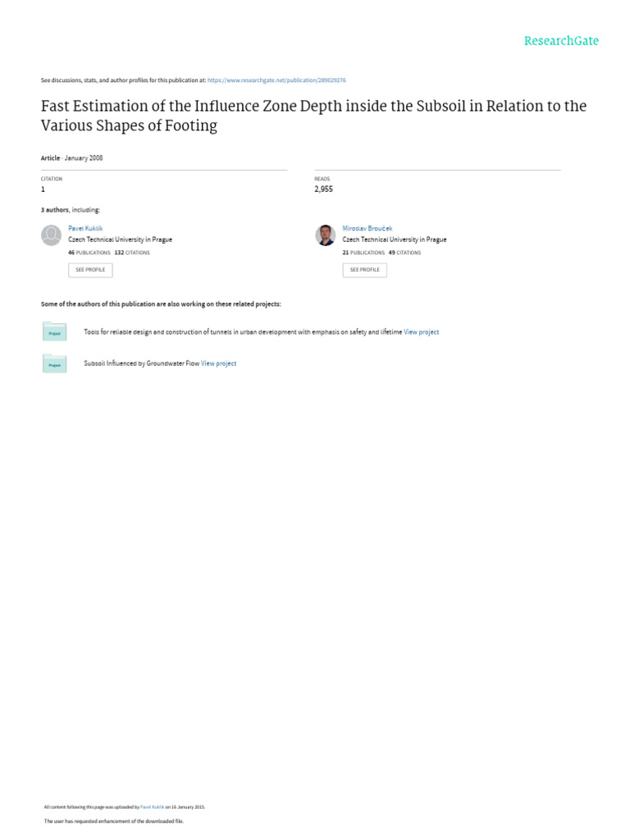Open Miroslav Brouček's author name link

tap(362, 228)
